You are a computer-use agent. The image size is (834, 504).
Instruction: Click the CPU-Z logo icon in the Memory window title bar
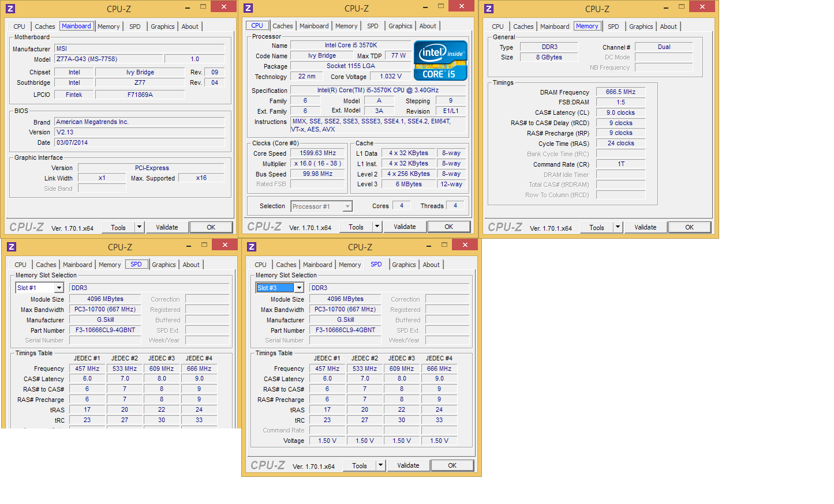tap(489, 9)
